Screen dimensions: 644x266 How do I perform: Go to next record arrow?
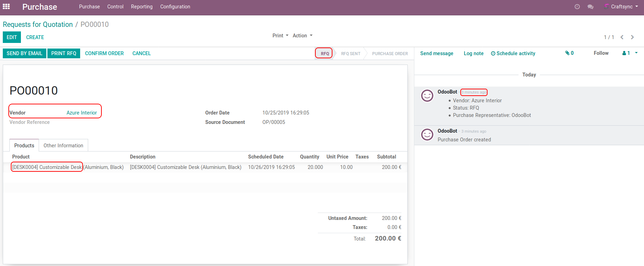click(x=632, y=37)
